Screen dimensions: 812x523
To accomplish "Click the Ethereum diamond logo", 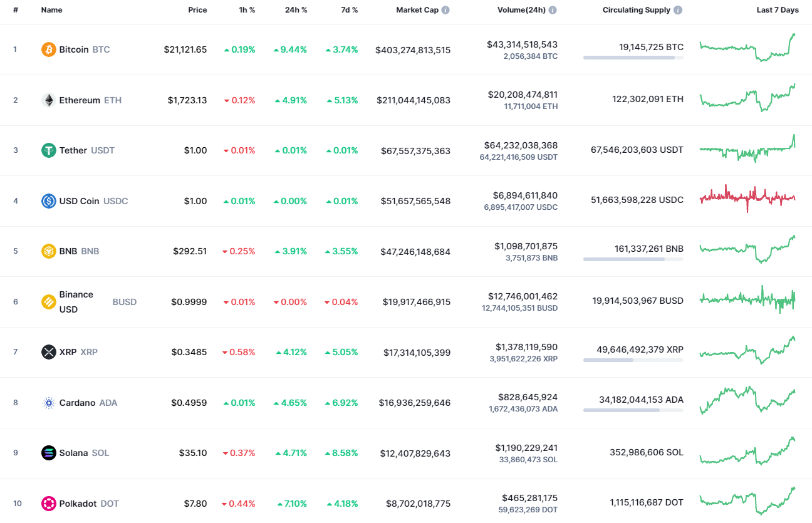I will point(48,100).
